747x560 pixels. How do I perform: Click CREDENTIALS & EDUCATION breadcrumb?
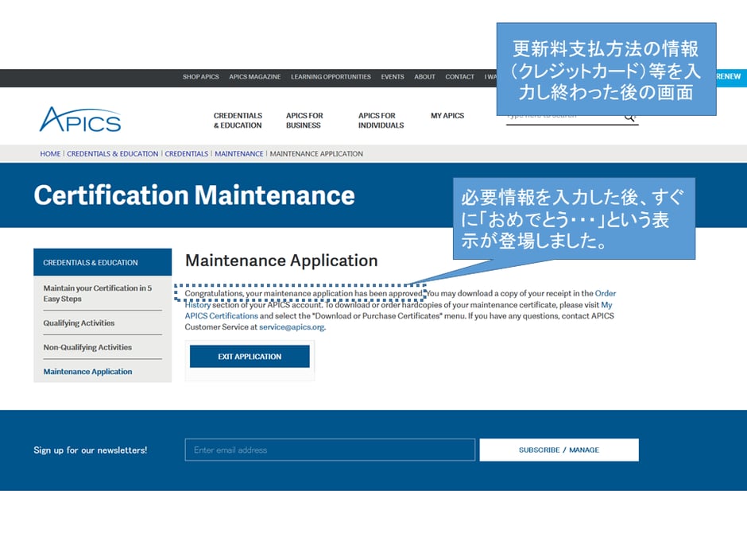click(112, 154)
